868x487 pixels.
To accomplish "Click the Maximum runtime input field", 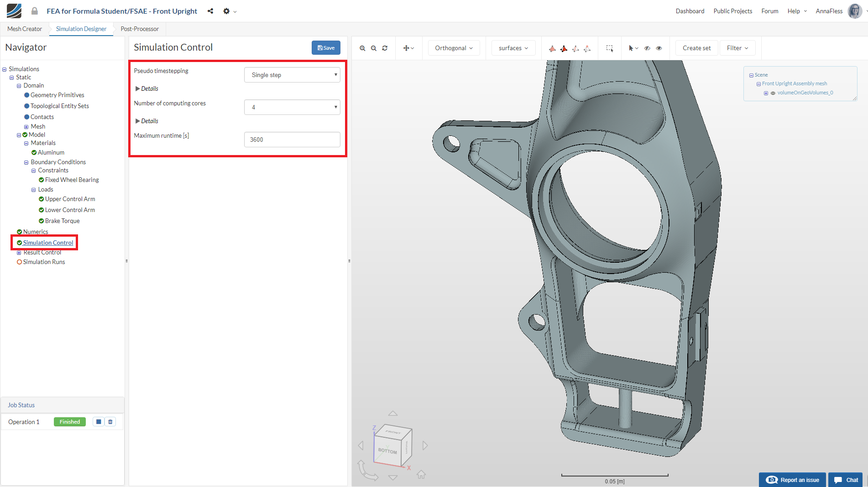I will point(292,140).
